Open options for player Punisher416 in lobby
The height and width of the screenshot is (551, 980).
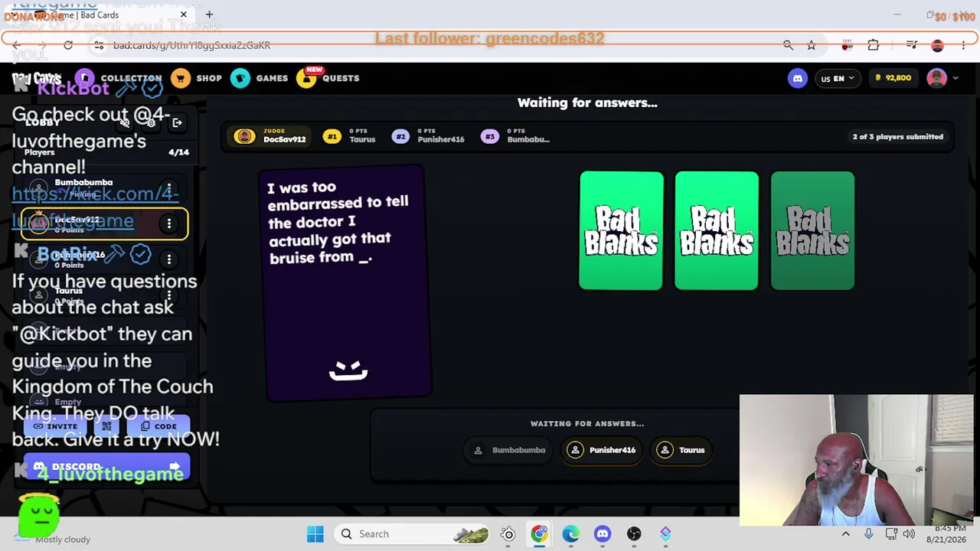tap(168, 259)
